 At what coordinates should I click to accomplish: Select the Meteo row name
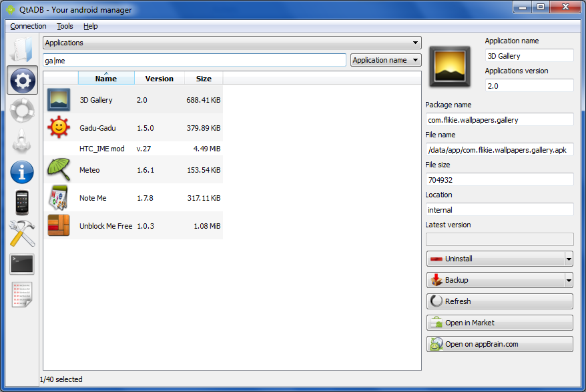pos(89,170)
